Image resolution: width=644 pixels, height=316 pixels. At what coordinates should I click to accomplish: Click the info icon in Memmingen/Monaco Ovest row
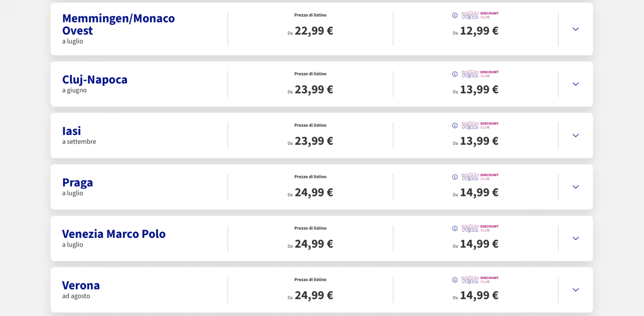click(x=455, y=16)
